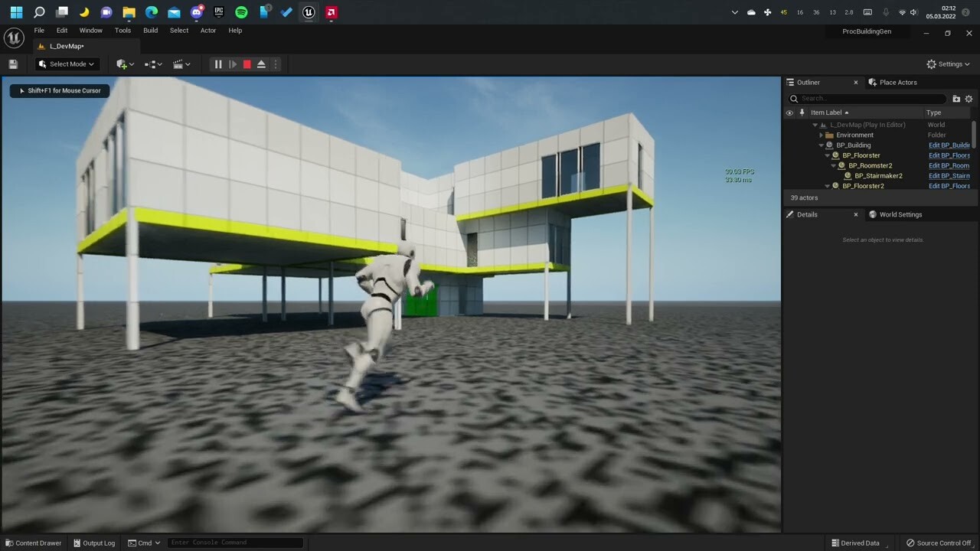Open the World Settings panel
Screen dimensions: 980x551
[900, 214]
